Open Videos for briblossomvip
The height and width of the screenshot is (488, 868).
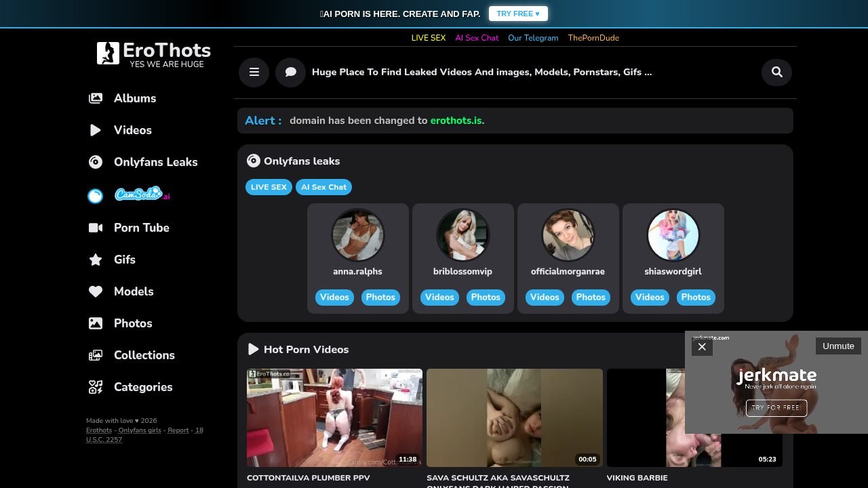click(439, 298)
